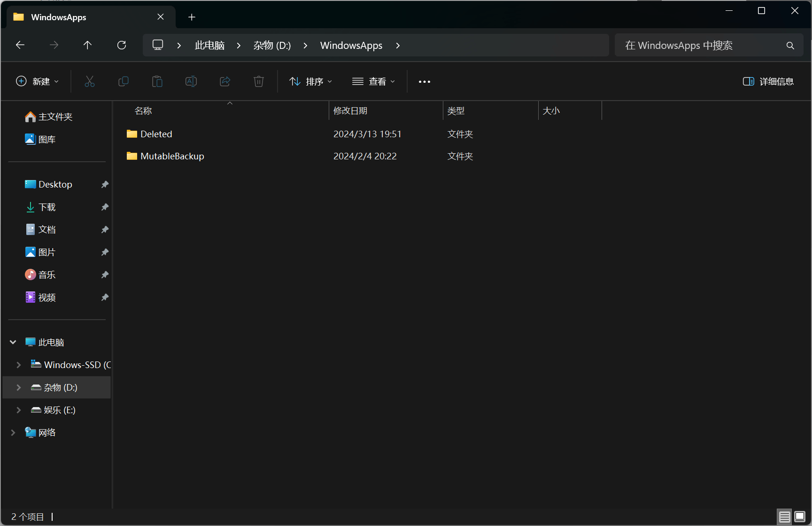This screenshot has width=812, height=526.
Task: Open 图片 in the sidebar
Action: (40, 252)
